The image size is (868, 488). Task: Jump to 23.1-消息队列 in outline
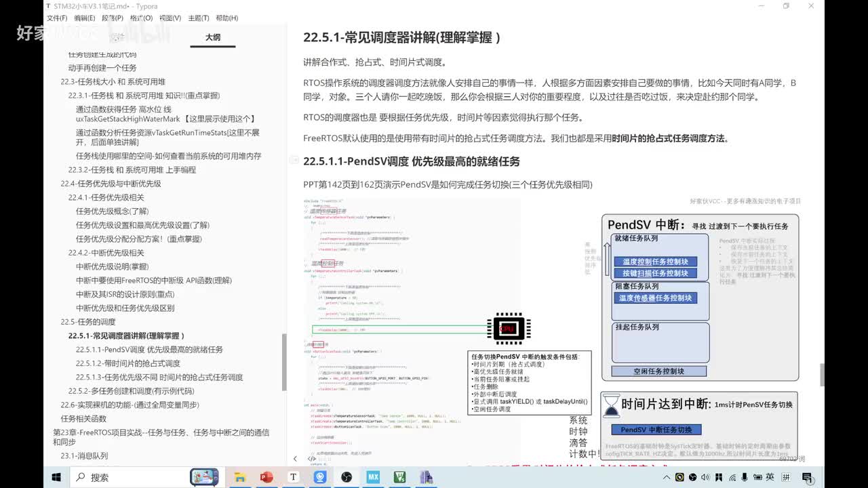pos(84,456)
